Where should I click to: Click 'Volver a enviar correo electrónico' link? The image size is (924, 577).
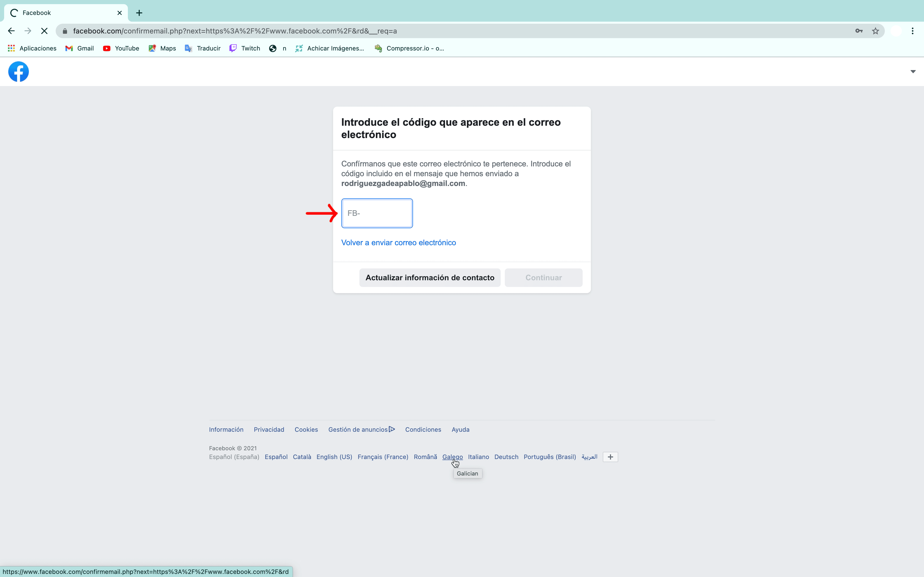click(x=399, y=242)
